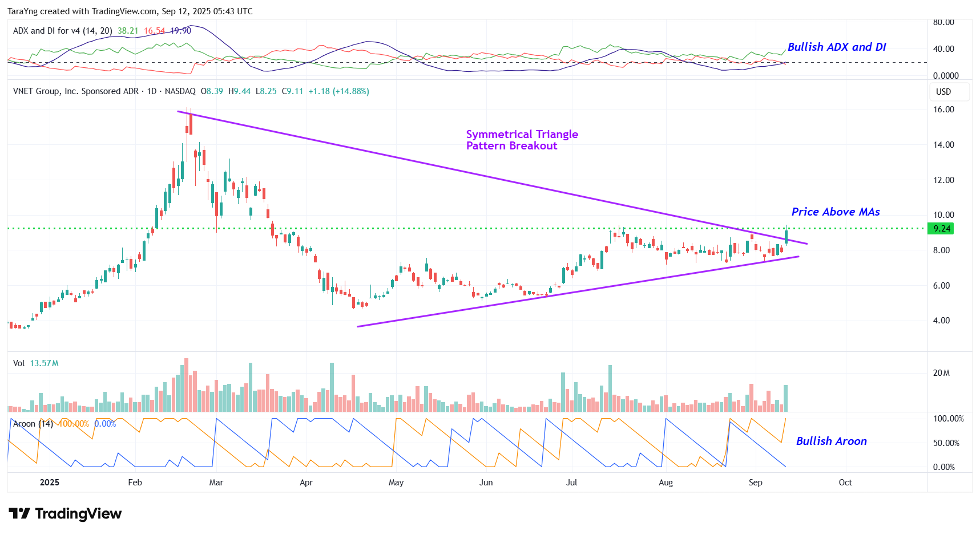
Task: Click the 8.00 price axis label
Action: point(941,250)
